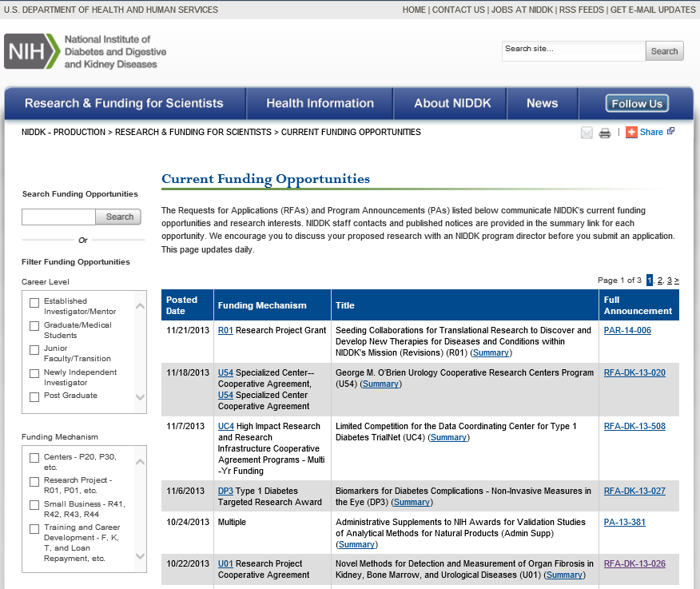
Task: Open Health Information tab
Action: click(x=320, y=103)
